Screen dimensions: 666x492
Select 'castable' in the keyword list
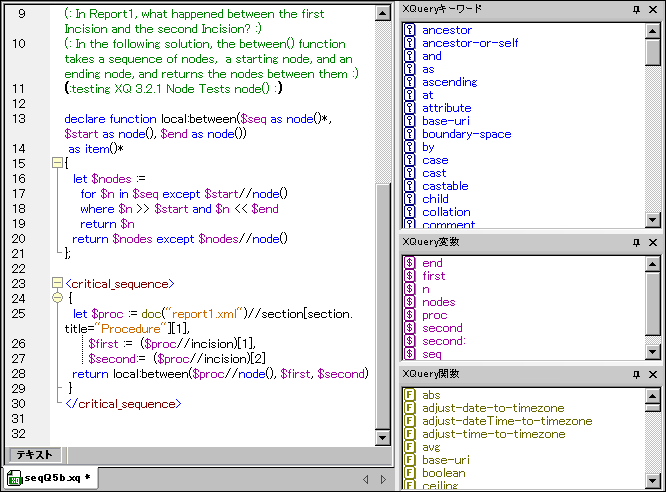click(x=445, y=186)
